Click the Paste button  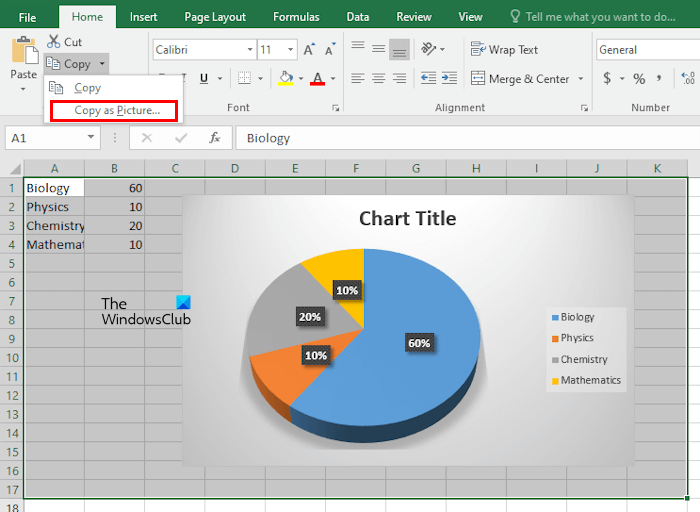coord(23,60)
